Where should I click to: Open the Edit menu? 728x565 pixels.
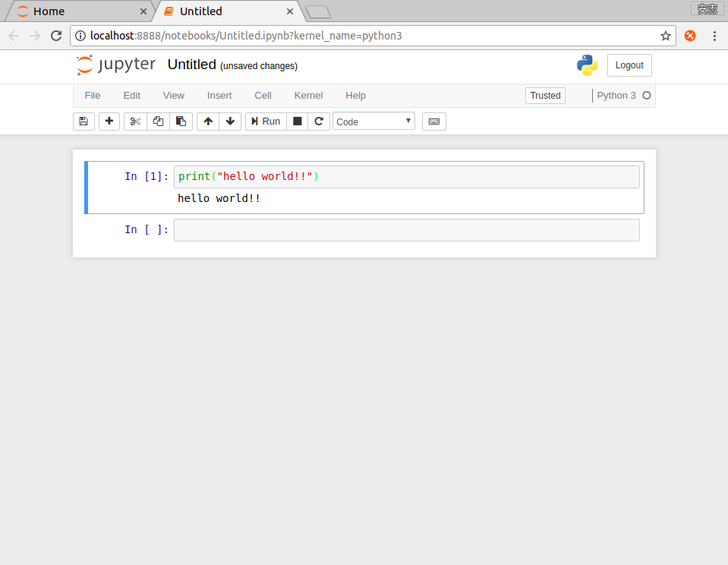click(132, 95)
